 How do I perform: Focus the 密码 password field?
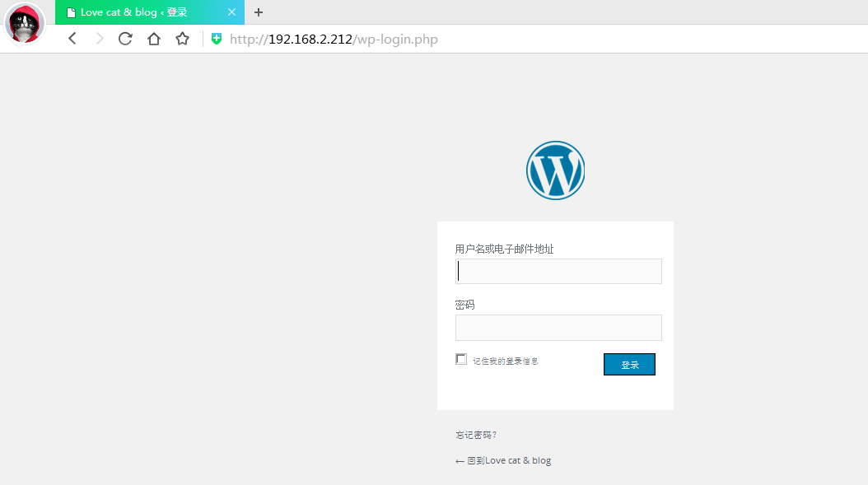click(558, 328)
